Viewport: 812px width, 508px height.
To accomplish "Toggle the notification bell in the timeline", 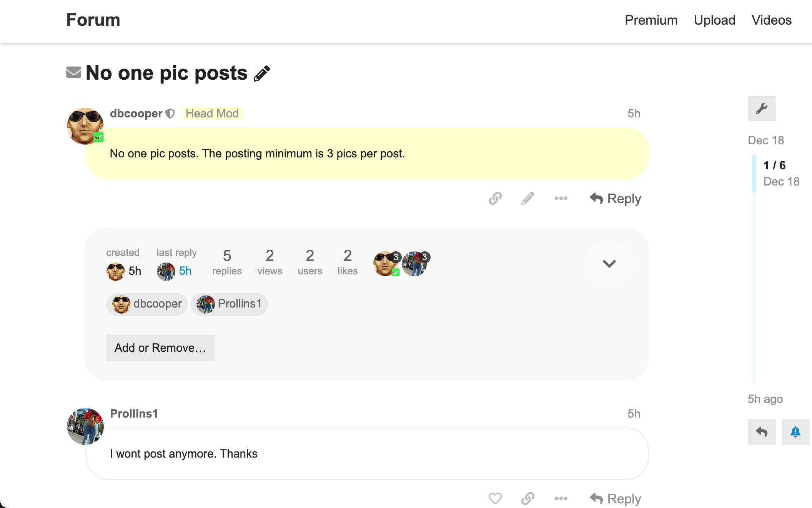I will [795, 432].
